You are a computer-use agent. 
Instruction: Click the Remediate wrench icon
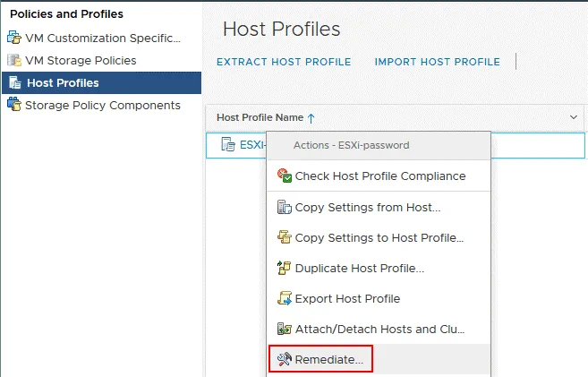pos(285,360)
